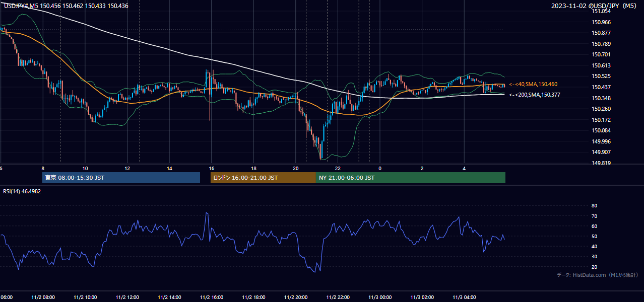Click price axis label 150.877
644x302 pixels.
[601, 33]
